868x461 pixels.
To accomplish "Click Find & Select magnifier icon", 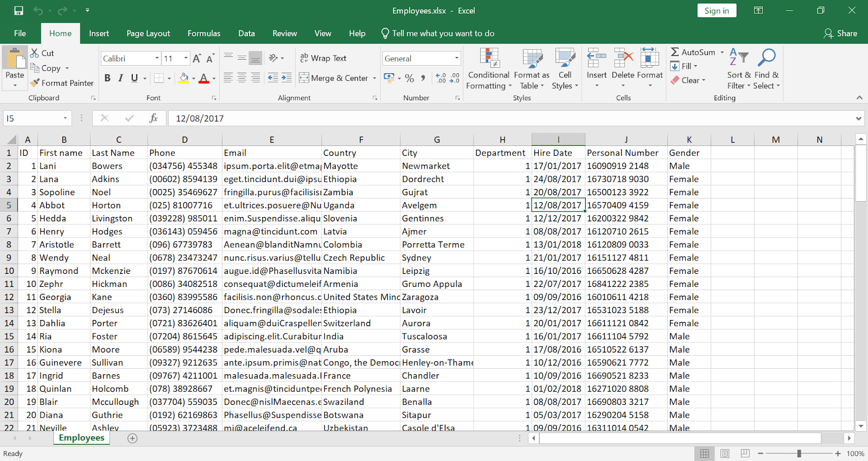I will [x=767, y=57].
